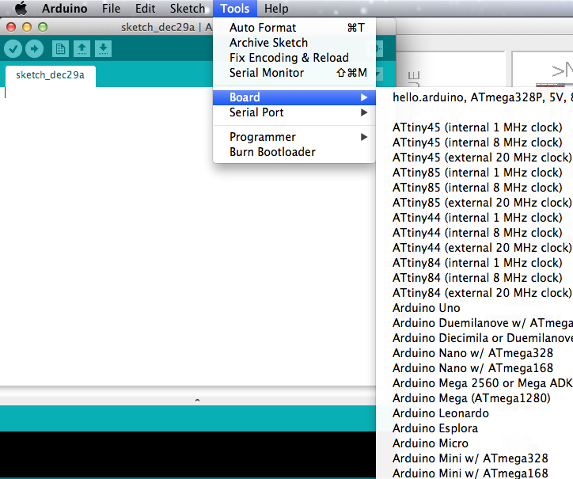573x479 pixels.
Task: Open the Sketch menu
Action: [x=187, y=8]
